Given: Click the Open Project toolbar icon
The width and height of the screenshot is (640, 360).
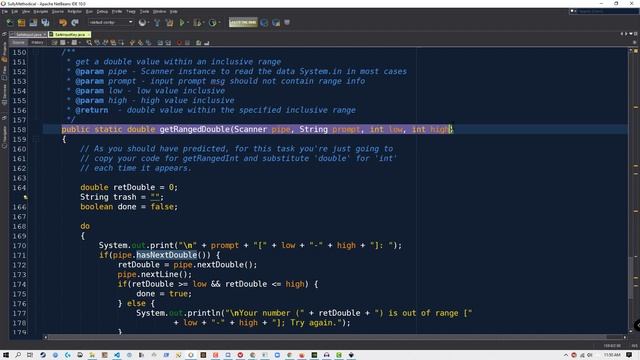Looking at the screenshot, I should 33,22.
